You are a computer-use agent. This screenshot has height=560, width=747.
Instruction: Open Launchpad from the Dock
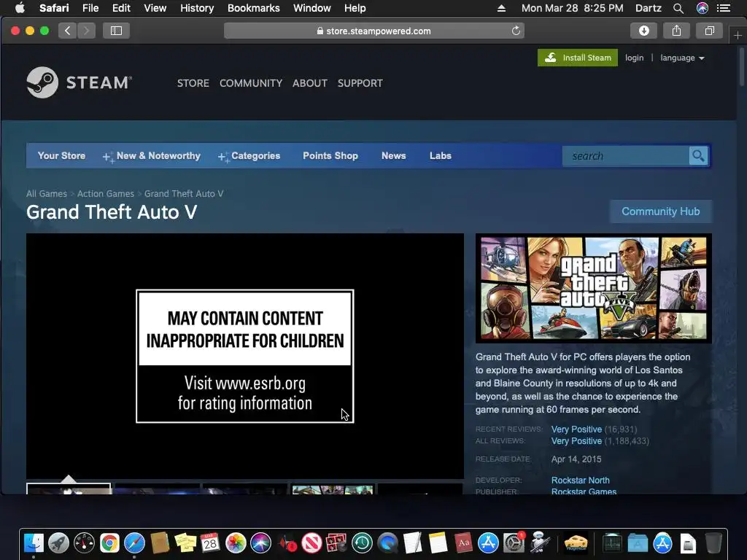coord(58,542)
